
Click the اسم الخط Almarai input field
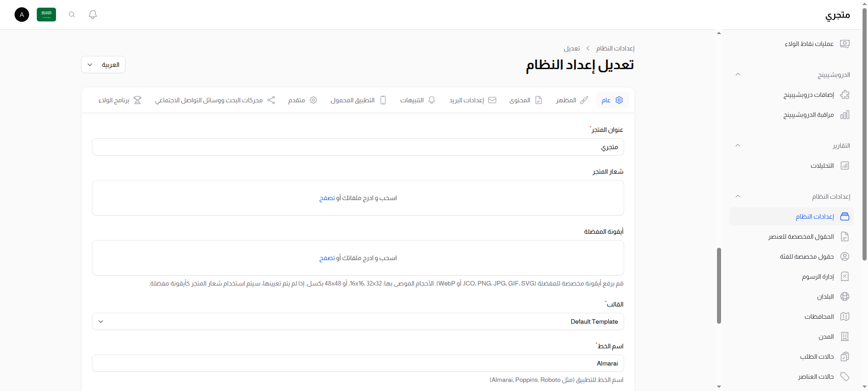tap(358, 363)
